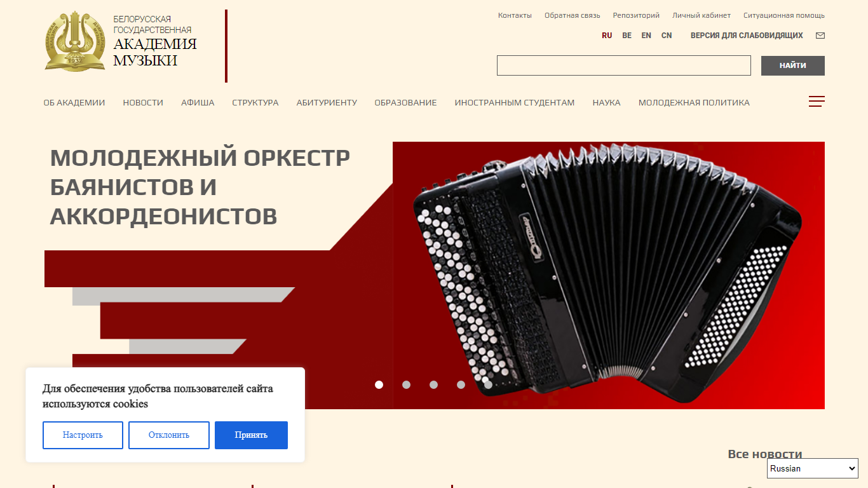Open the Наука menu item

click(607, 102)
